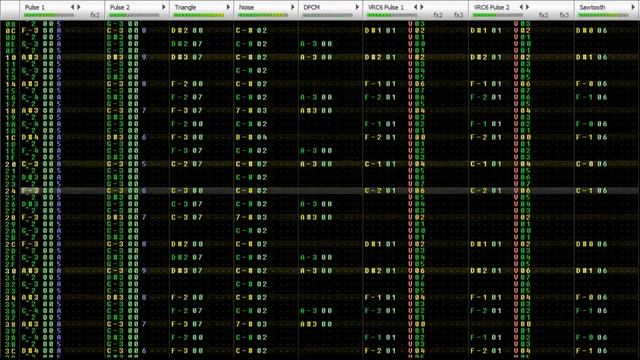This screenshot has width=640, height=360.
Task: Select VRC6 Pulse 1 note C-1 in row 20
Action: (x=373, y=164)
